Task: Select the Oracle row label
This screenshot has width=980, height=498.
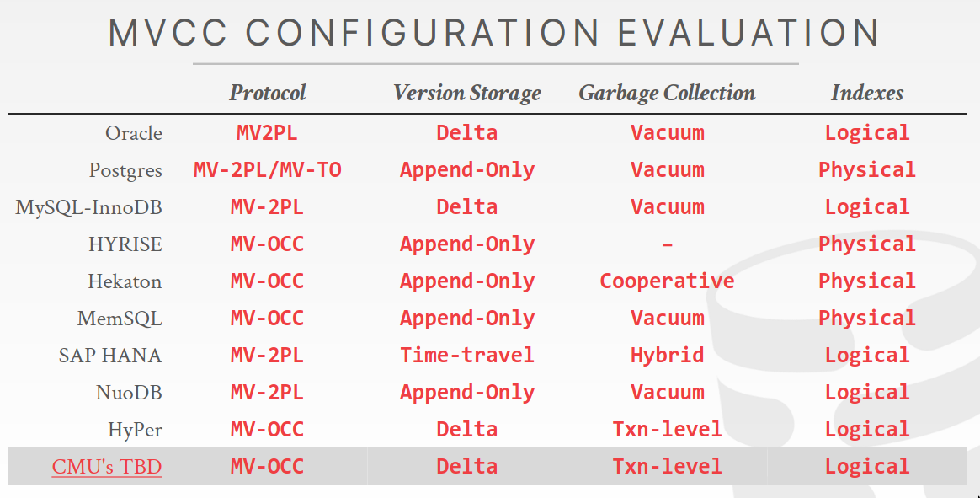Action: point(134,133)
